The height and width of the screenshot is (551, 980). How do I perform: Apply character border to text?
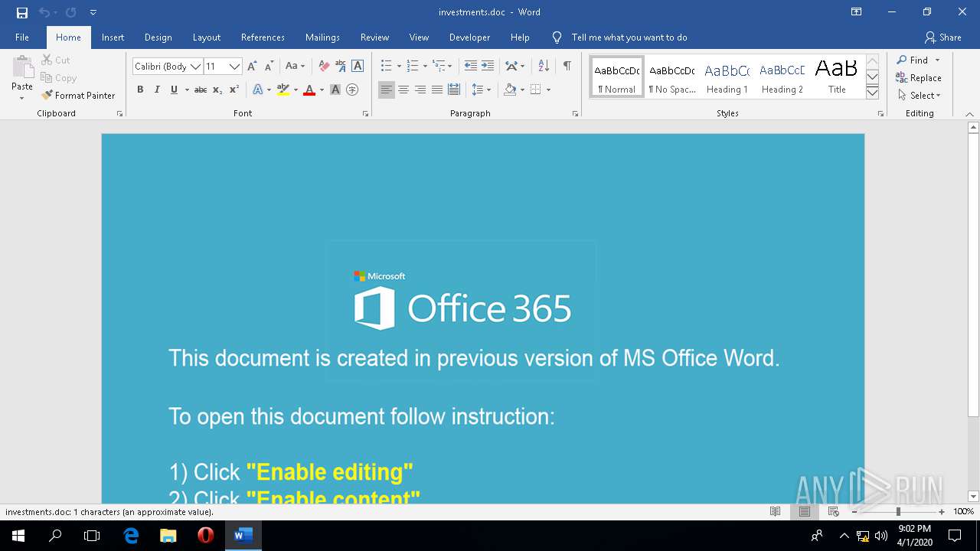coord(358,66)
